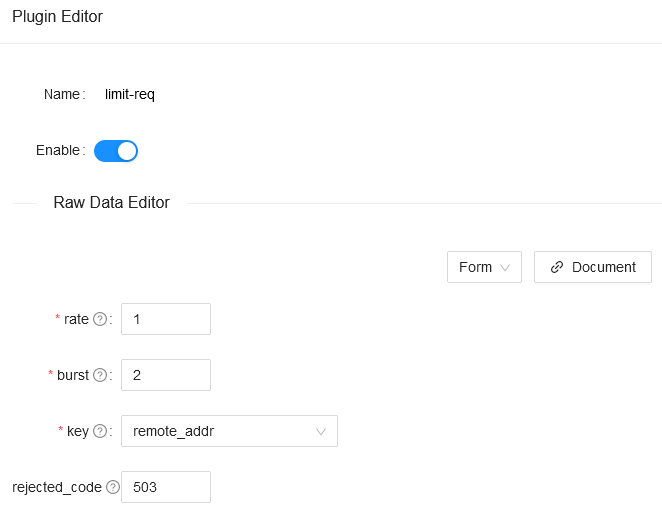Viewport: 662px width, 529px height.
Task: Disable the plugin with the Enable switch
Action: pyautogui.click(x=116, y=151)
